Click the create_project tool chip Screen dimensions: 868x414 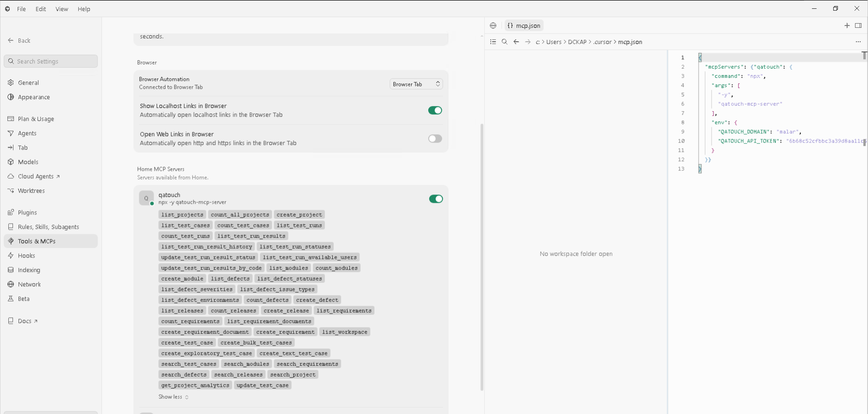[300, 214]
